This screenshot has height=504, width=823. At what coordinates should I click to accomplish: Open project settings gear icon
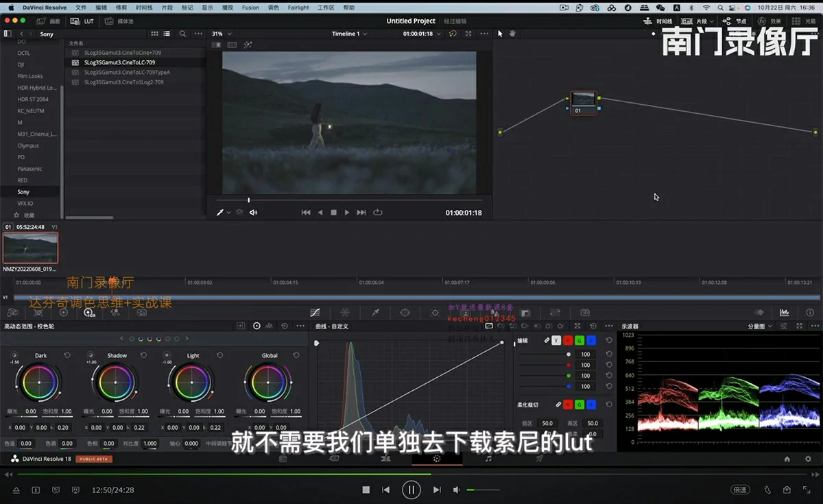click(x=808, y=459)
